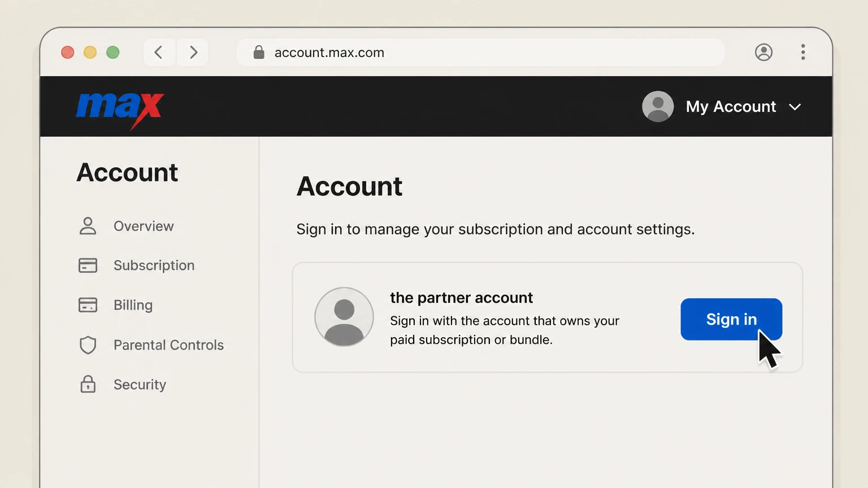Click 'Sign in to manage your subscription' text
The height and width of the screenshot is (488, 868).
pyautogui.click(x=496, y=229)
